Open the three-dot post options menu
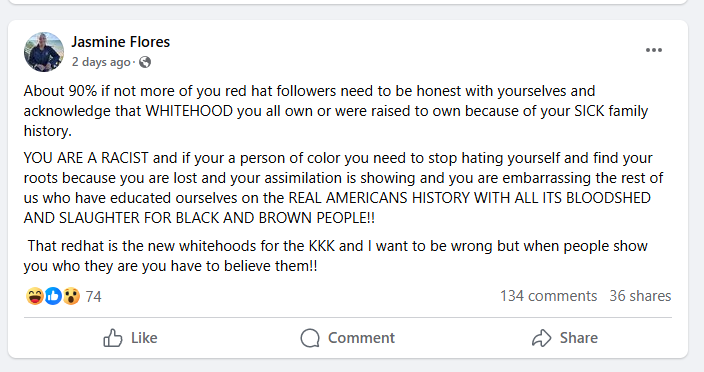Viewport: 704px width, 372px height. tap(654, 50)
